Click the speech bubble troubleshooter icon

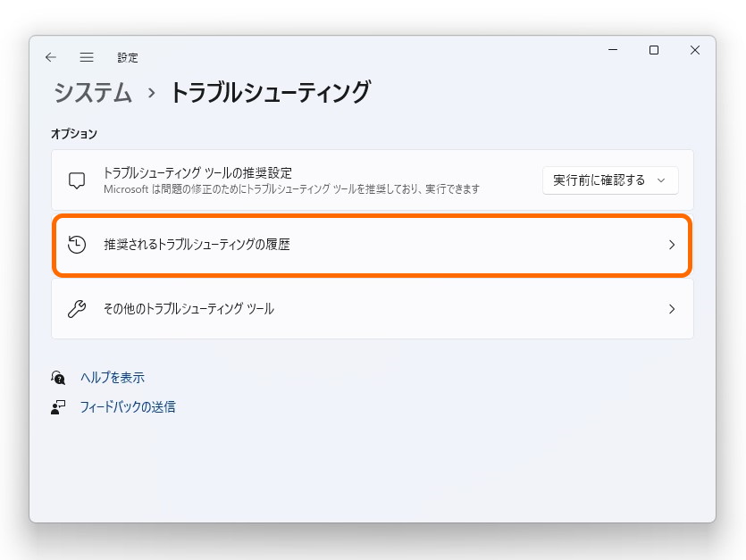point(77,180)
